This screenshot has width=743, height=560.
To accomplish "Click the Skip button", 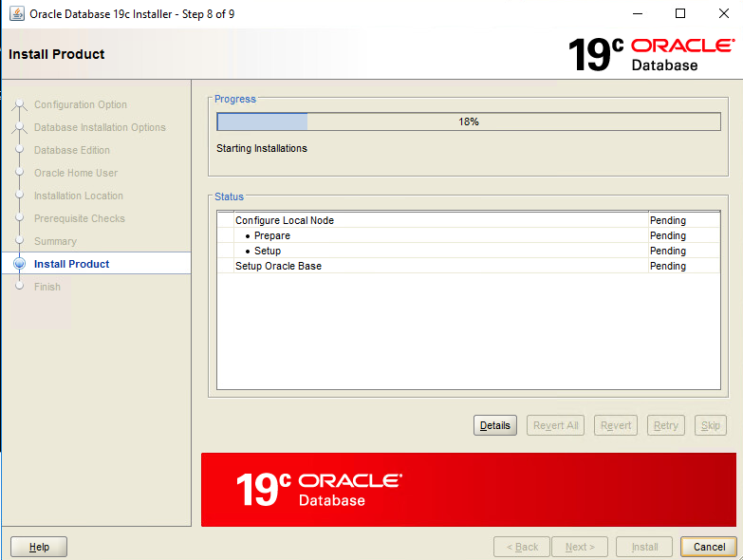I will click(711, 425).
